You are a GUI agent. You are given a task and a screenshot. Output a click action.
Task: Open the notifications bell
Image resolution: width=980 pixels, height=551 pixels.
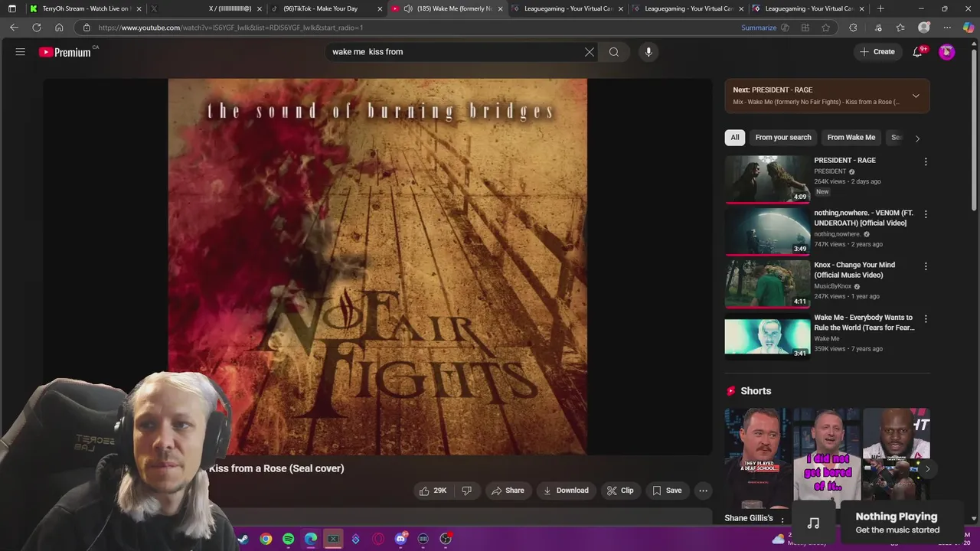917,52
